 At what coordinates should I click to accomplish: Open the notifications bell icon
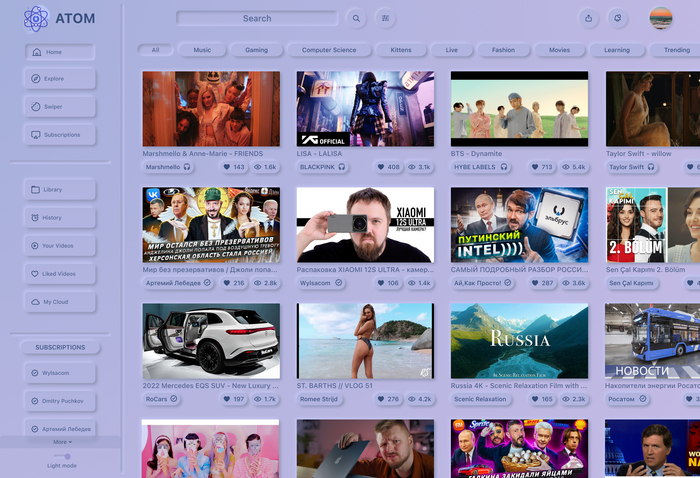pos(618,18)
